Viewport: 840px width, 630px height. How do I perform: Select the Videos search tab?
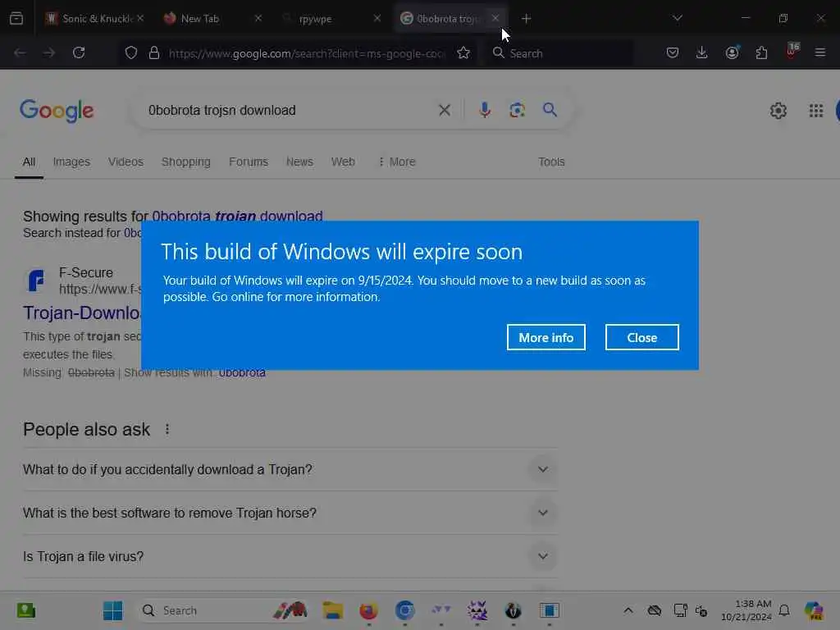tap(126, 162)
